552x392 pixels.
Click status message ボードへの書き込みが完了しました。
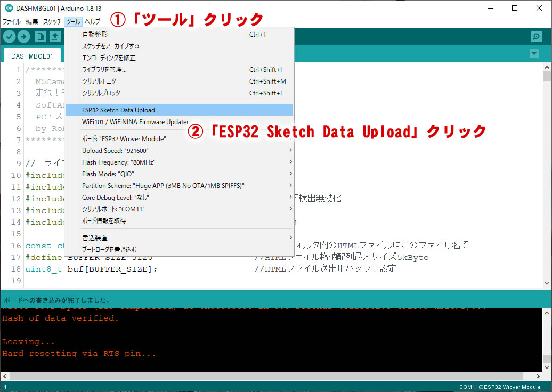pyautogui.click(x=58, y=300)
